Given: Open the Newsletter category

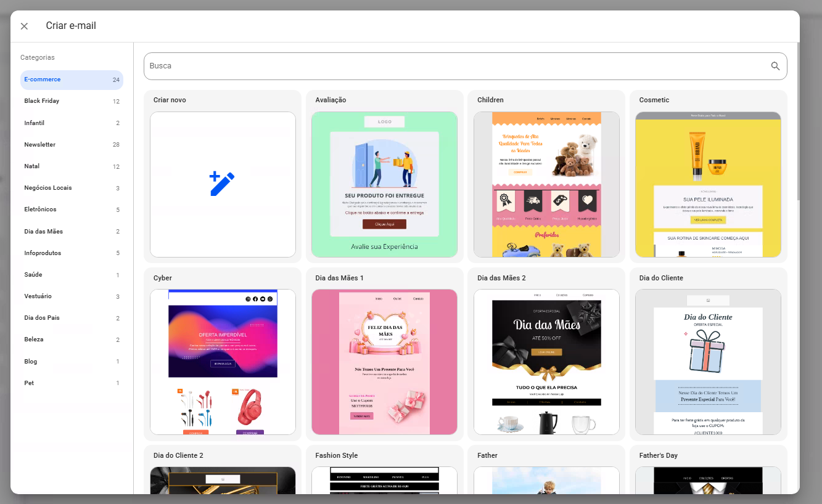Looking at the screenshot, I should pyautogui.click(x=72, y=144).
